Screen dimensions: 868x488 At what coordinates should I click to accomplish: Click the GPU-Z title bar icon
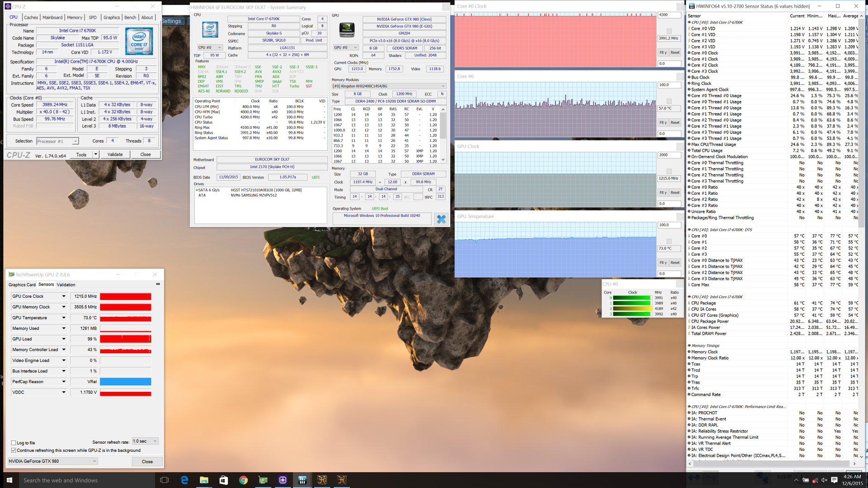(11, 274)
